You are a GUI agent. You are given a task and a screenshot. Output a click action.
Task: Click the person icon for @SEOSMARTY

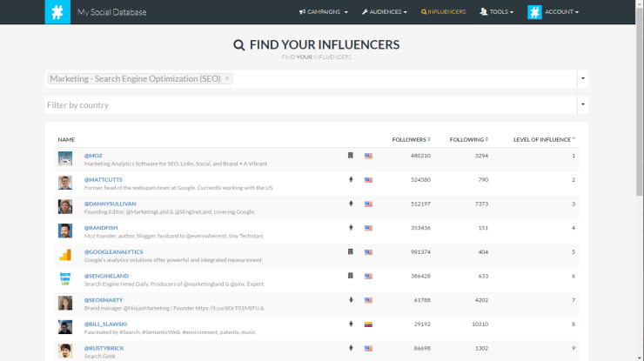[351, 300]
